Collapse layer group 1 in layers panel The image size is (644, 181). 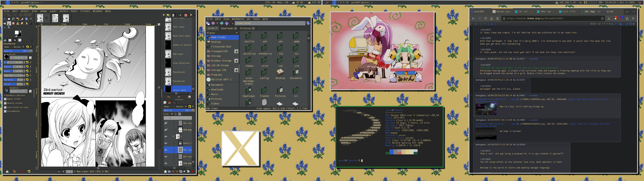point(174,136)
